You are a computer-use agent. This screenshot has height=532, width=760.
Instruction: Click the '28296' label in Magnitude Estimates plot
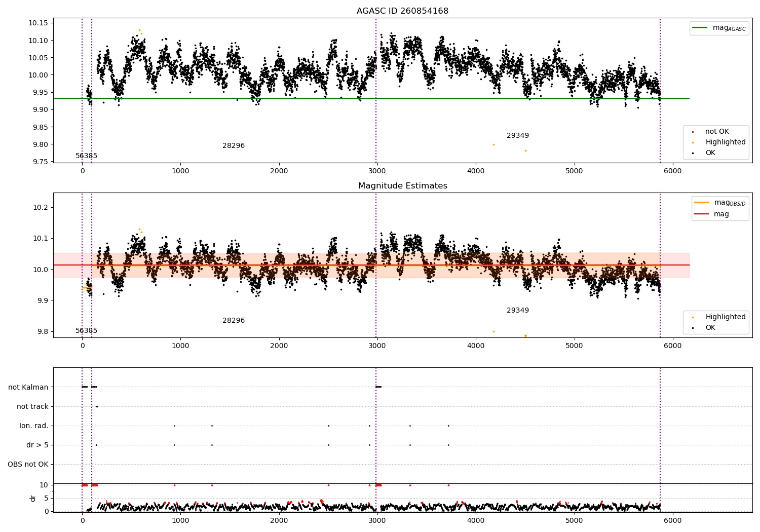point(234,321)
